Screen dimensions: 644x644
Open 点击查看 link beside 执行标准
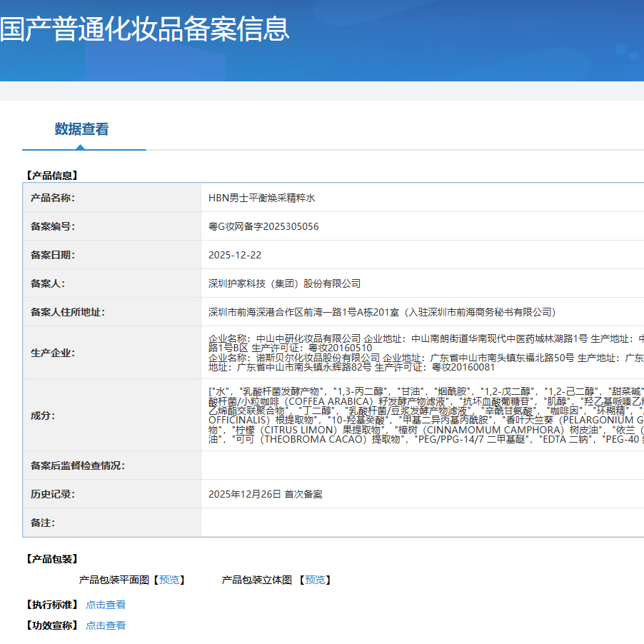click(106, 605)
